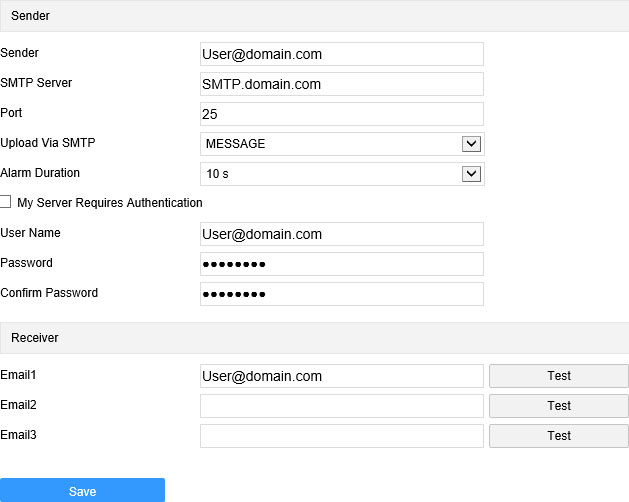Save the email settings
The image size is (629, 502).
pyautogui.click(x=82, y=490)
